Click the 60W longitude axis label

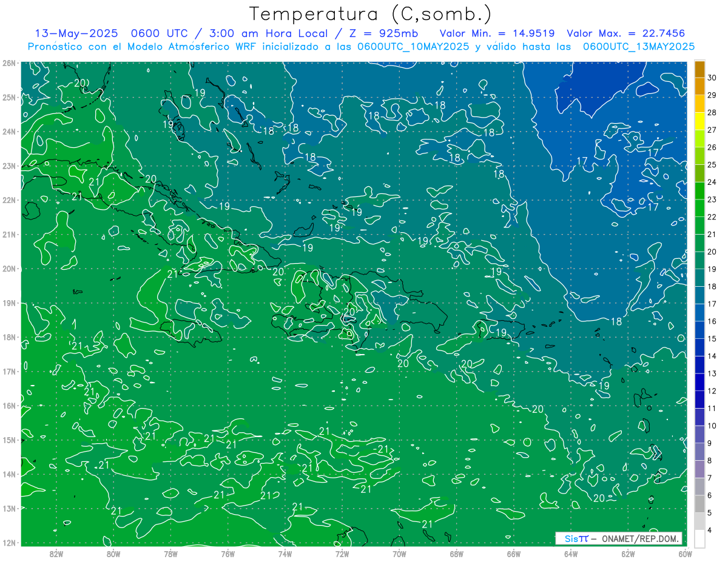click(686, 554)
